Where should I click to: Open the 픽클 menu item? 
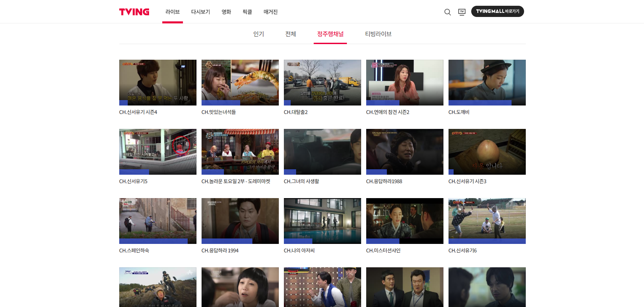pyautogui.click(x=247, y=12)
